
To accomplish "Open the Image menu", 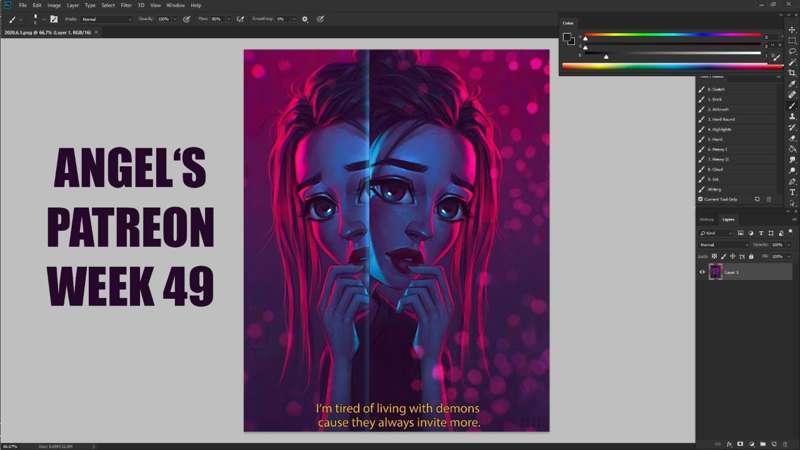I will click(x=54, y=5).
